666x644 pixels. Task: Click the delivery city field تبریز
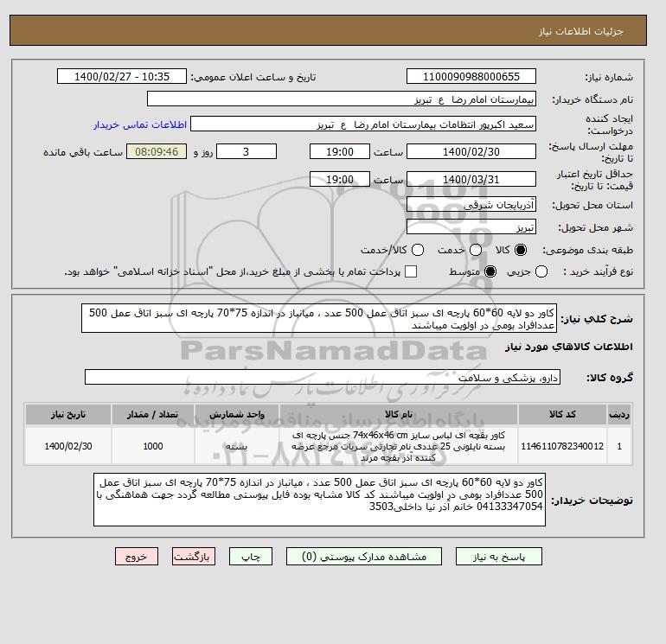(x=471, y=226)
